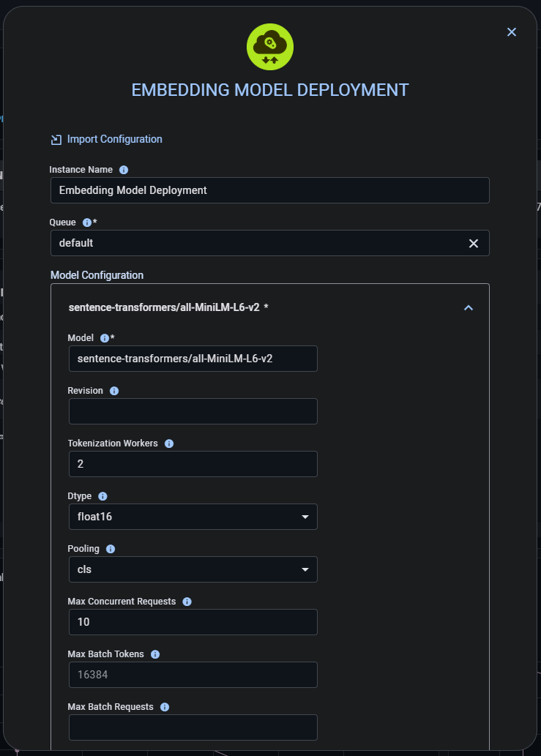Click inside the Max Batch Requests field

click(193, 727)
